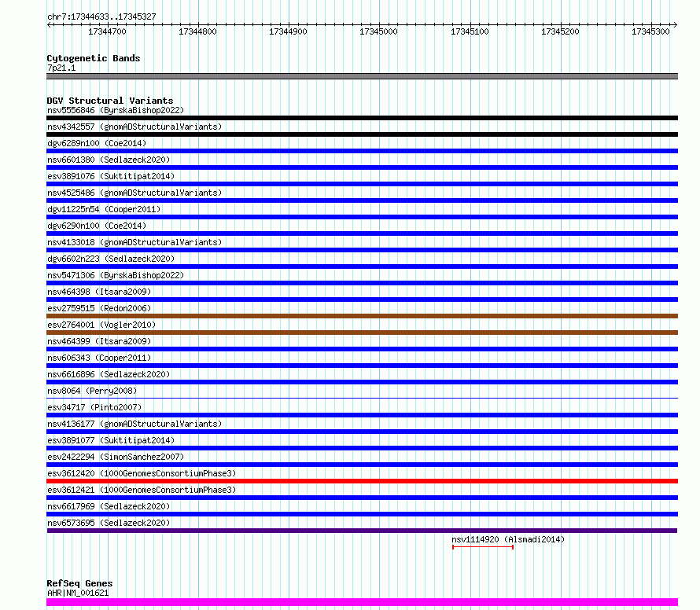Select esv2422294 (SimonSanchez2007) label
Image resolution: width=700 pixels, height=610 pixels.
coord(116,457)
